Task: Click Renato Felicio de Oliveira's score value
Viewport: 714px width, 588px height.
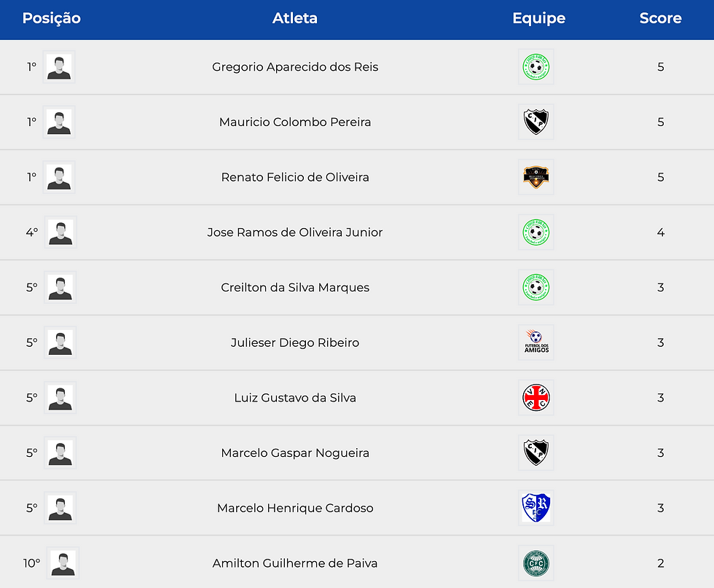Action: 661,177
